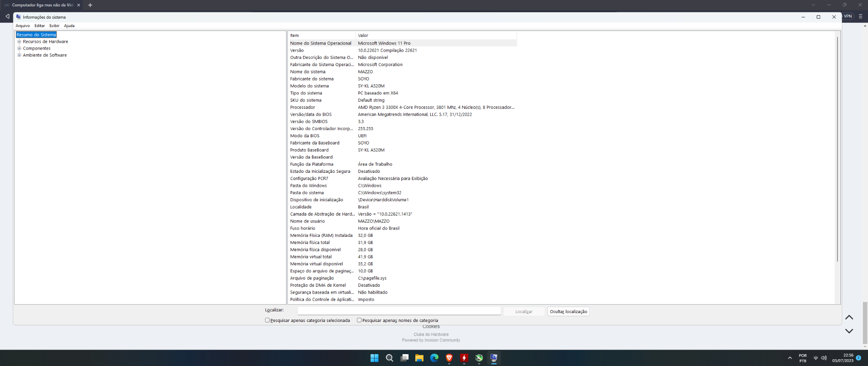
Task: Open the notification badge icon
Action: (x=858, y=358)
